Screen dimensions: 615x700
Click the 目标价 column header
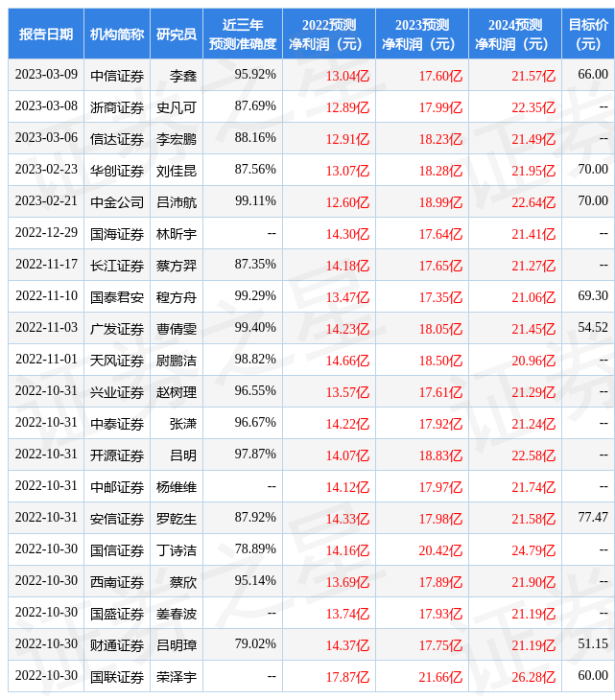coord(588,34)
